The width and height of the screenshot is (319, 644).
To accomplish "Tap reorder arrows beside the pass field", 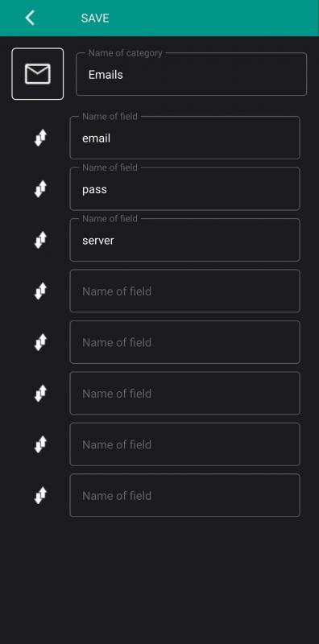I will 40,189.
